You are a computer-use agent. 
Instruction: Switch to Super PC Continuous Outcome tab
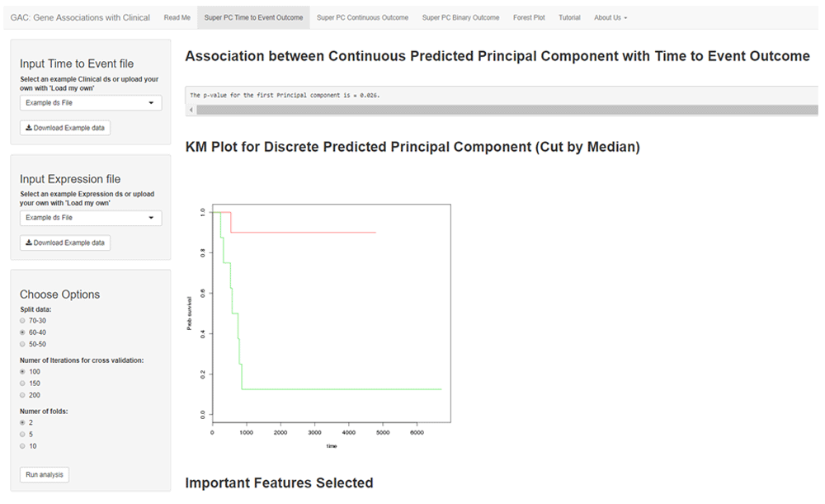click(362, 17)
